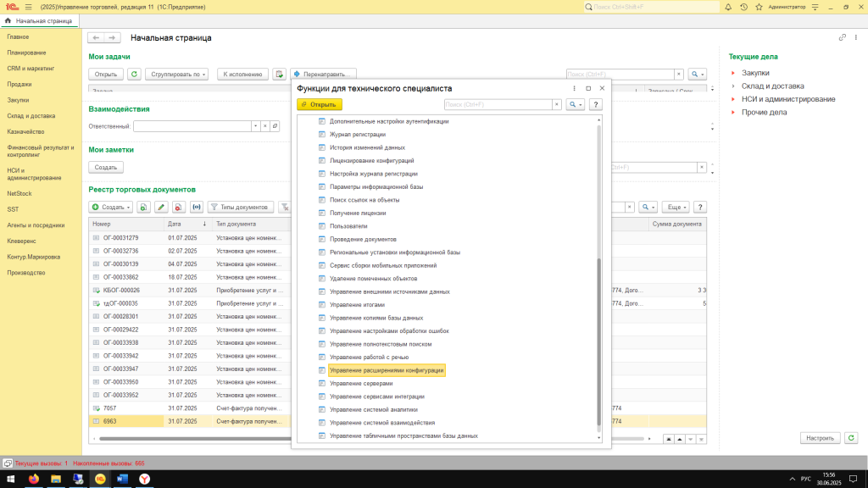The width and height of the screenshot is (868, 488).
Task: Open the history clock icon in title bar
Action: point(743,7)
